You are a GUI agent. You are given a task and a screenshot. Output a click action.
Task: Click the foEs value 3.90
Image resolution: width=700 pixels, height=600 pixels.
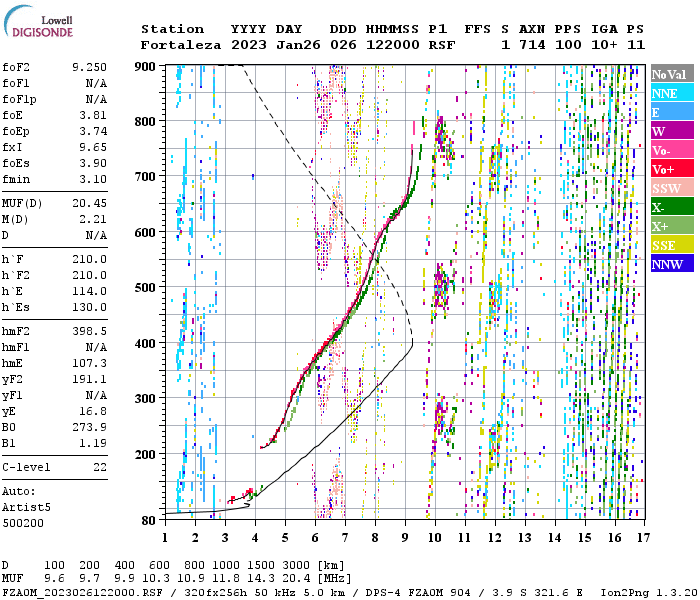click(93, 163)
